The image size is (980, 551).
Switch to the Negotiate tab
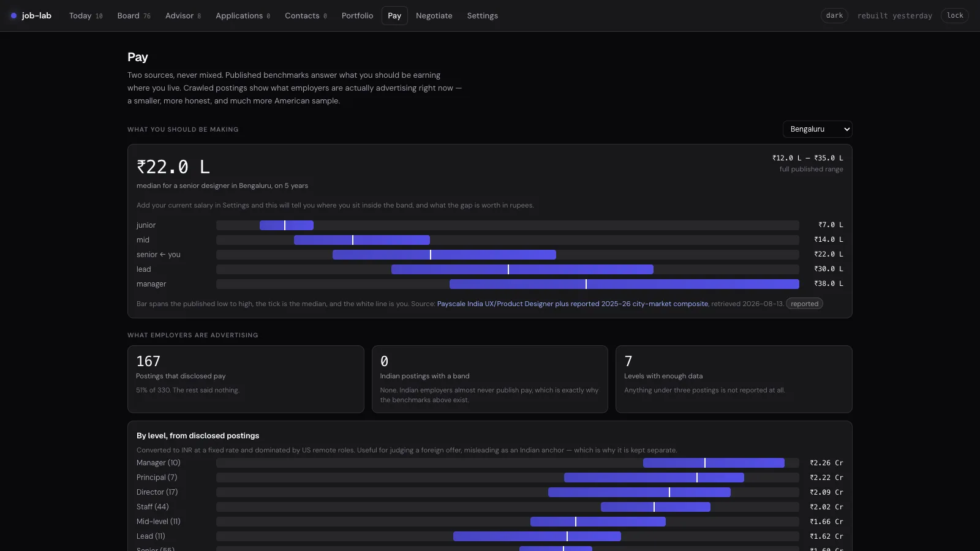click(434, 16)
